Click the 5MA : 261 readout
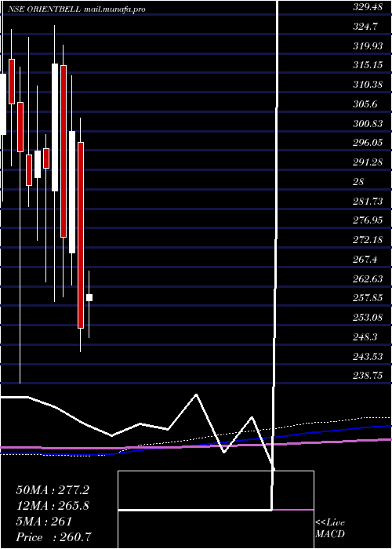 (x=44, y=522)
